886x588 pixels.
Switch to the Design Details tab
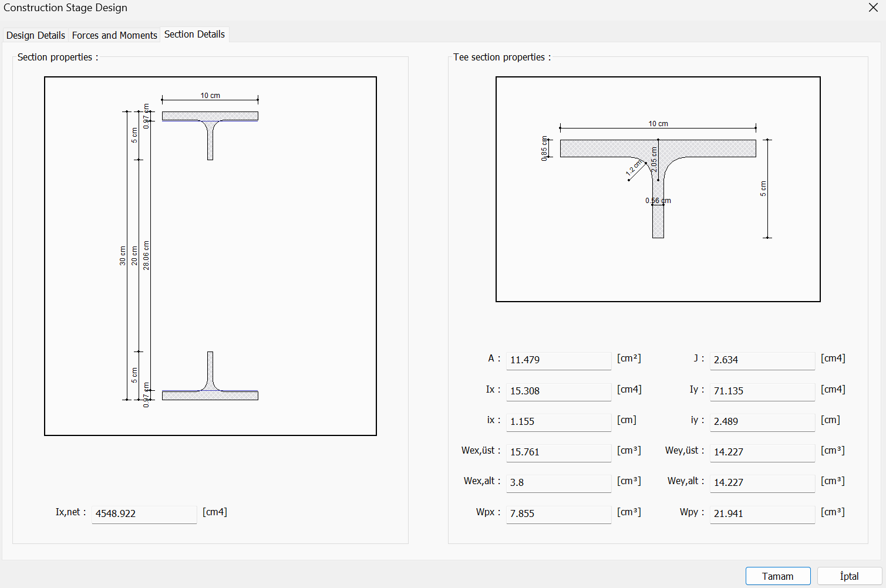coord(35,35)
